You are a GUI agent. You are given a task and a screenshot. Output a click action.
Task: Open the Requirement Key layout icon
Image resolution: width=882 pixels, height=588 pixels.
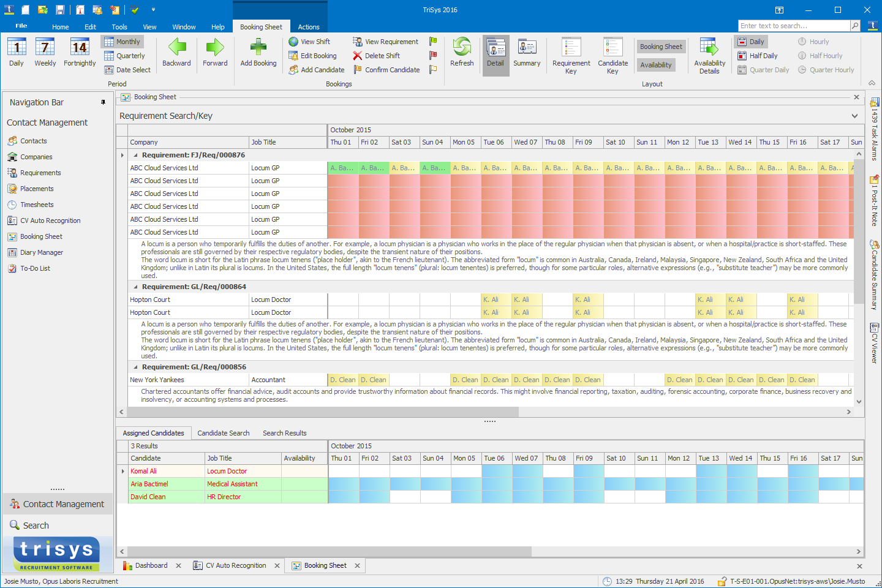[571, 54]
